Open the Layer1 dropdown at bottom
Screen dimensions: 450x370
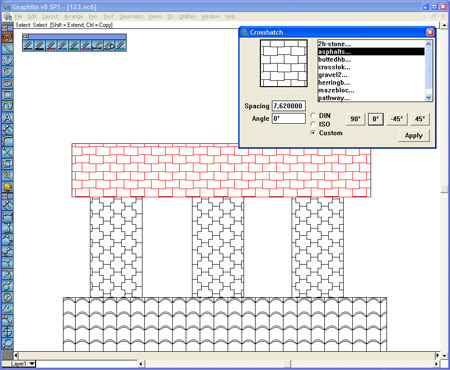32,364
